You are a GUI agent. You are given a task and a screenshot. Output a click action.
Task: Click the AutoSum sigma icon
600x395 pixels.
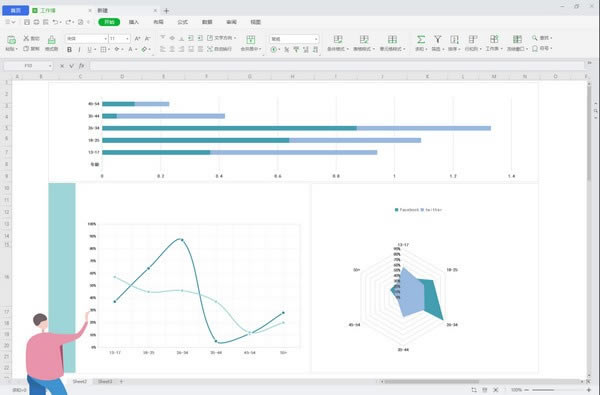click(x=421, y=39)
